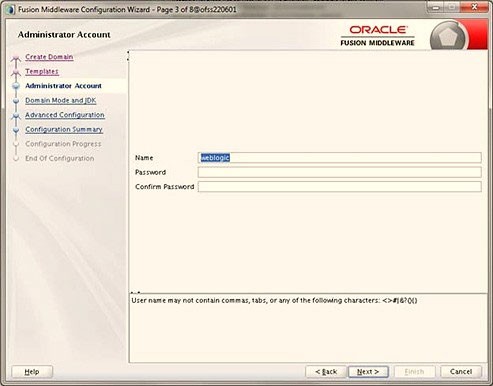This screenshot has height=386, width=493.
Task: Click the wizard icon in the title bar
Action: coord(11,9)
